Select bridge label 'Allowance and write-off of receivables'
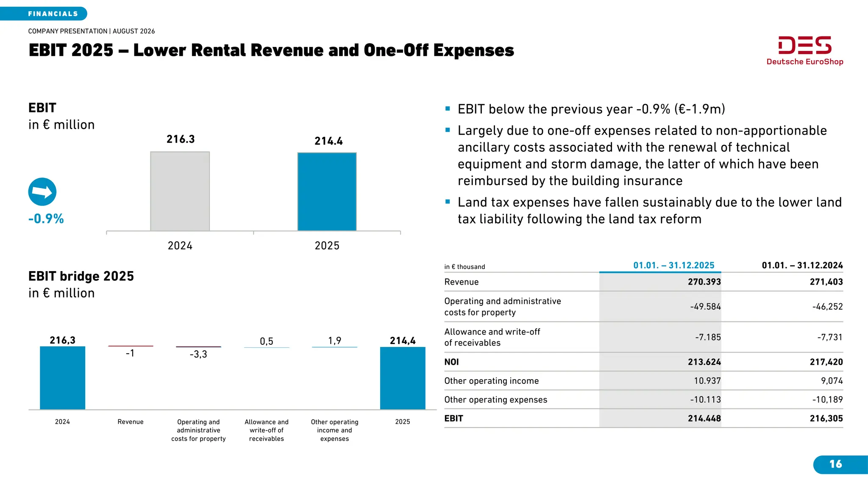 (x=267, y=430)
